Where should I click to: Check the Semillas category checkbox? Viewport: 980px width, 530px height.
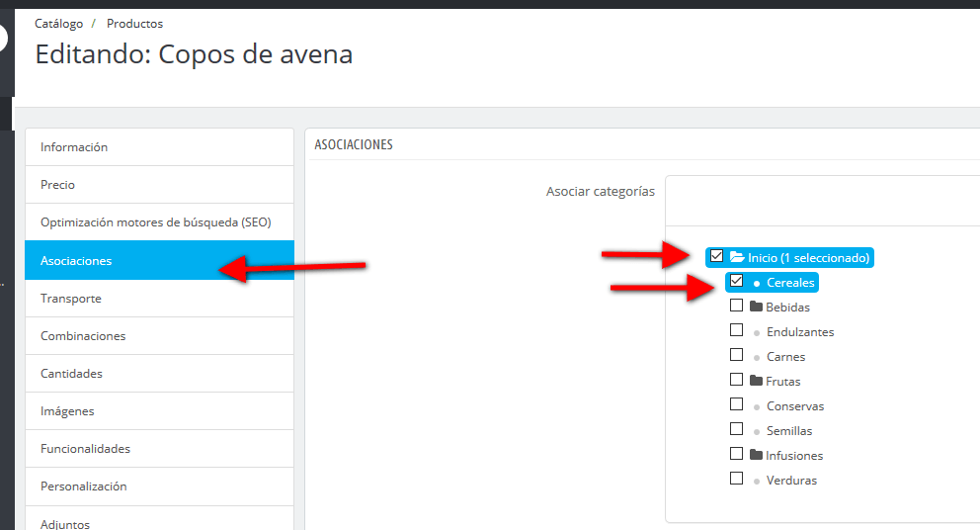(x=736, y=428)
